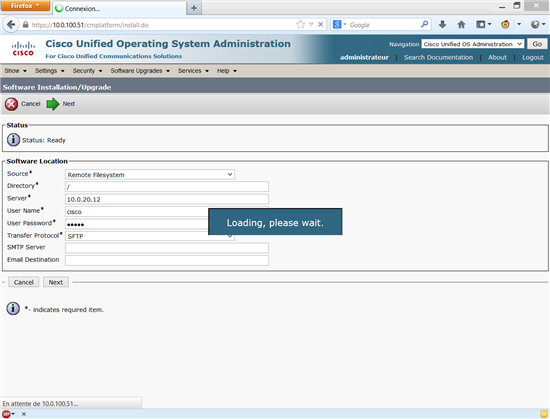
Task: Click the Go navigation button
Action: point(537,44)
